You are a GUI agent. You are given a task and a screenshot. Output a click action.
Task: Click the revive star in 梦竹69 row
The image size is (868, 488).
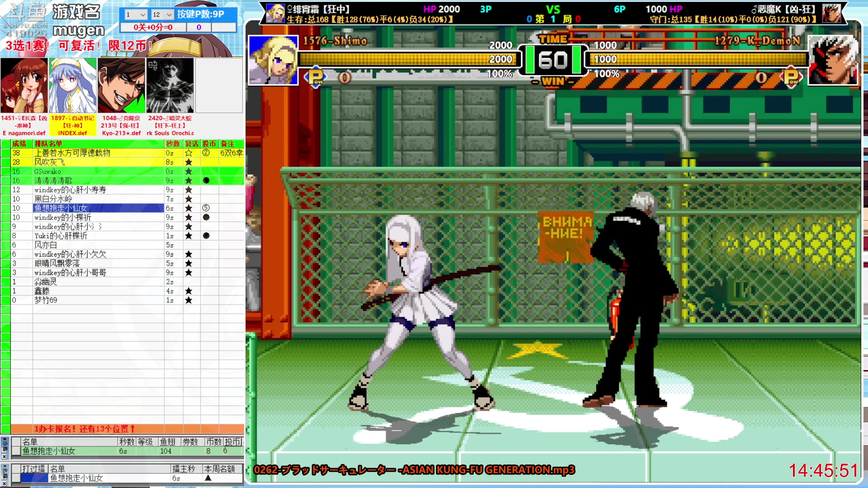(x=189, y=300)
